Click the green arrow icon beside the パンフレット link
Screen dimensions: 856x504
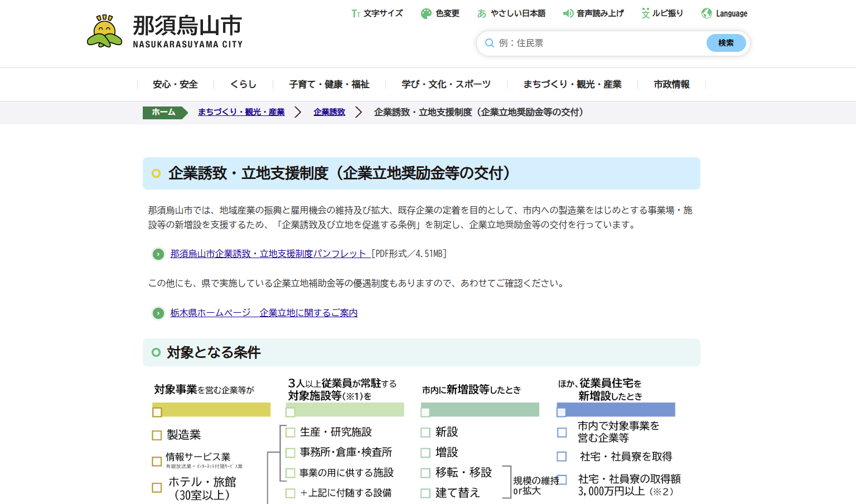[x=158, y=254]
